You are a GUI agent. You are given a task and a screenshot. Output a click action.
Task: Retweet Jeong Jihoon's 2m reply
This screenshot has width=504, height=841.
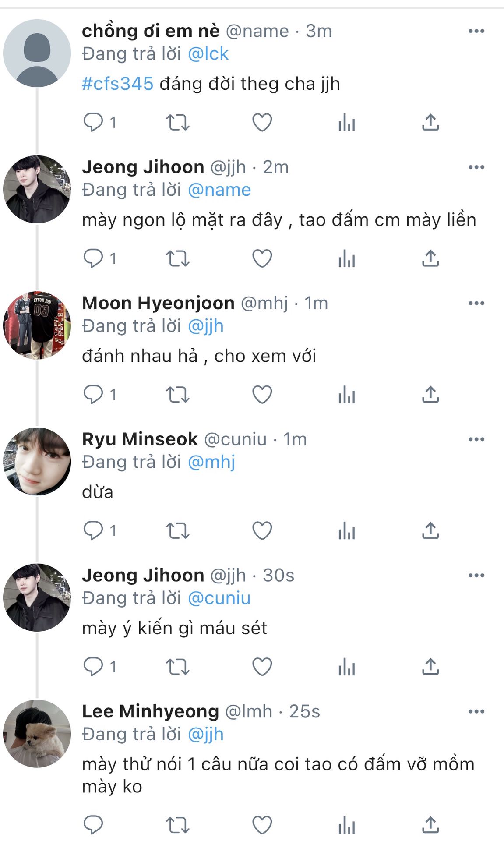(x=177, y=258)
